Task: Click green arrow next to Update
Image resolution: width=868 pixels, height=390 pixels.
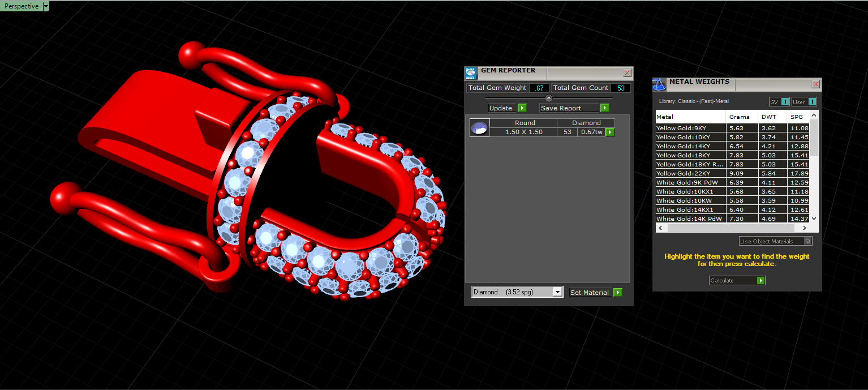Action: pyautogui.click(x=522, y=108)
